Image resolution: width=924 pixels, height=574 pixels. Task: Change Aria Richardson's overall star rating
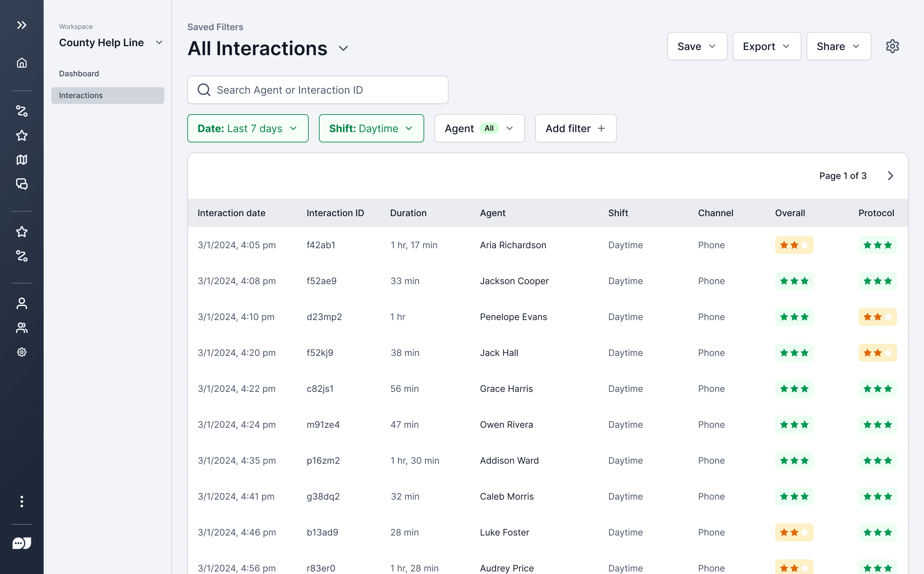(x=794, y=245)
